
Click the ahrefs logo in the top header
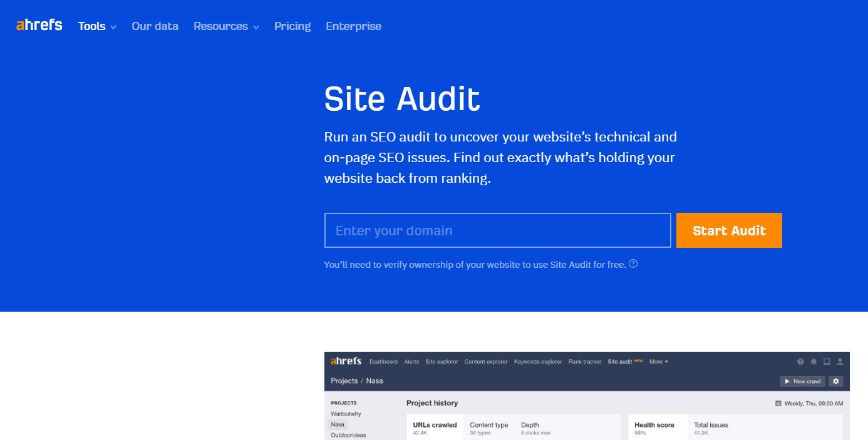(39, 25)
